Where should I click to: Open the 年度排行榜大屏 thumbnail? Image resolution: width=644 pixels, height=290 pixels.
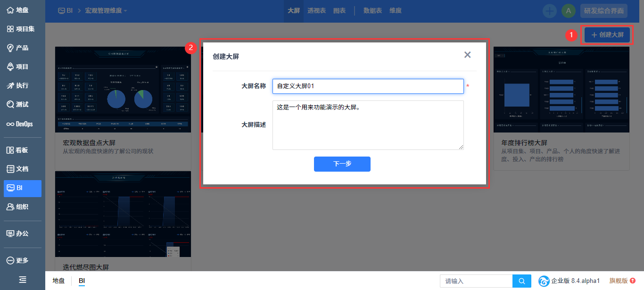(x=561, y=89)
